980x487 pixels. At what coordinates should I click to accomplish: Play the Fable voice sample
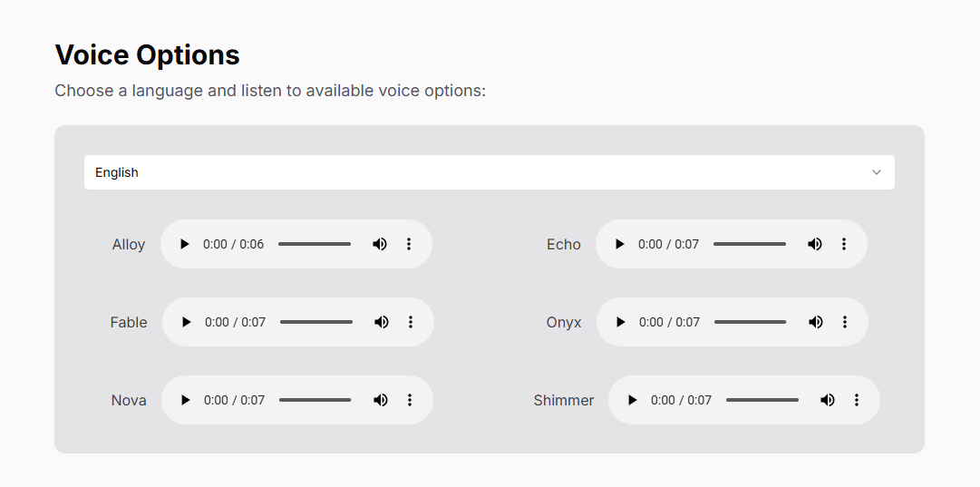pyautogui.click(x=186, y=322)
